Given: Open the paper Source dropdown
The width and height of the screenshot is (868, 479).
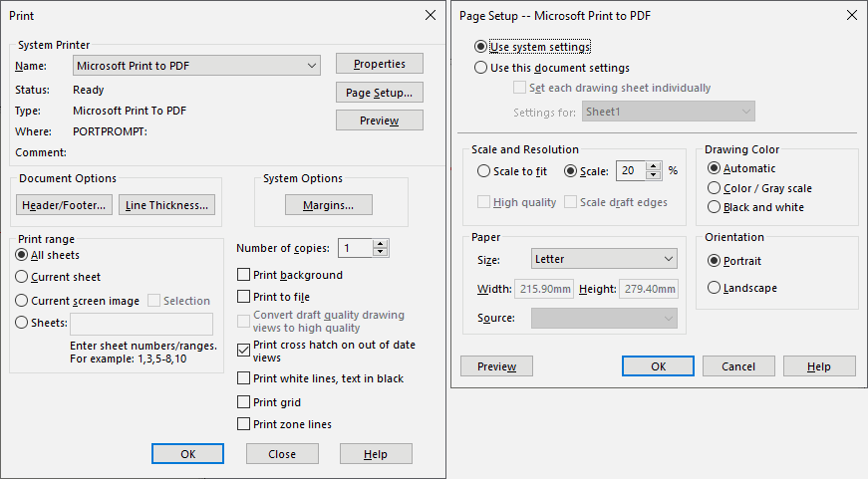Looking at the screenshot, I should pos(604,318).
